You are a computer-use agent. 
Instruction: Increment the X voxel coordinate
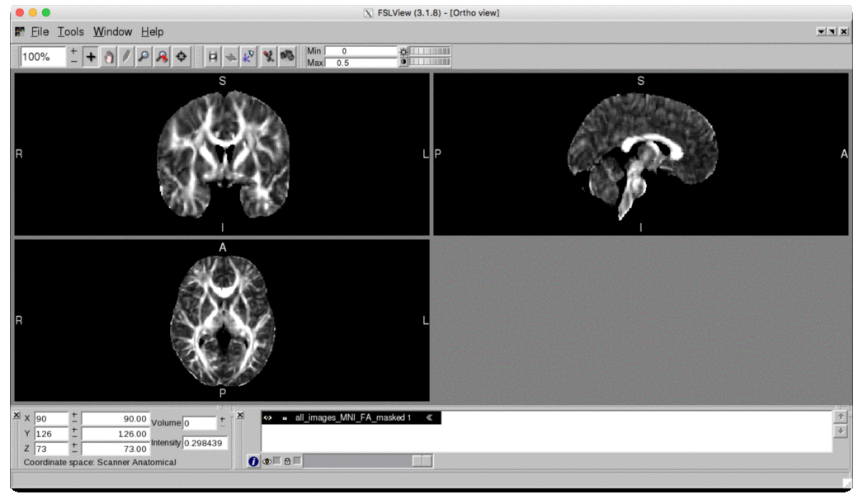(x=74, y=416)
